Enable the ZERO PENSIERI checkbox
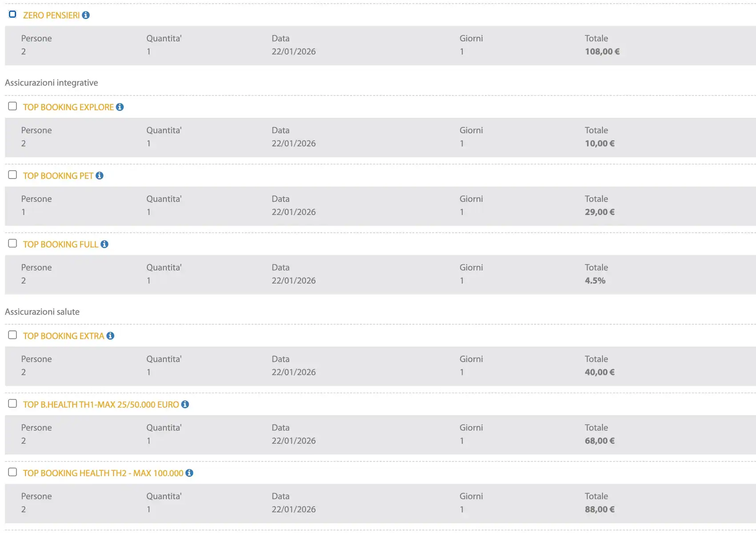Screen dimensions: 756x533 pos(12,15)
